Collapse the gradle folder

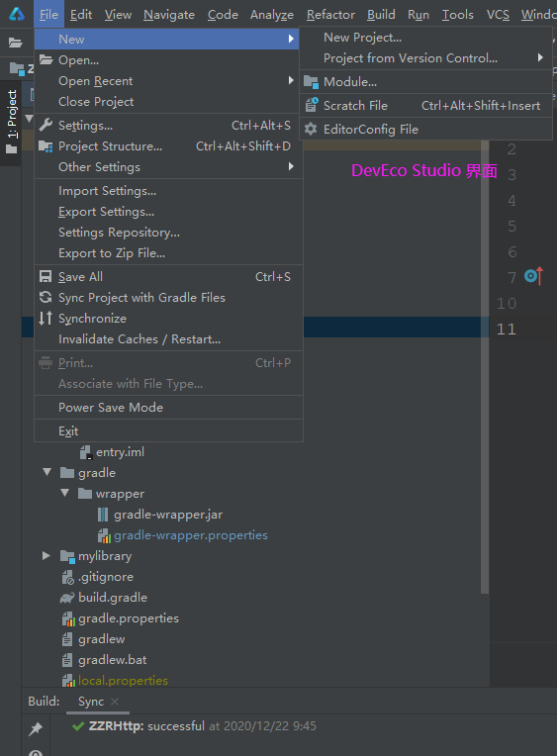click(46, 472)
